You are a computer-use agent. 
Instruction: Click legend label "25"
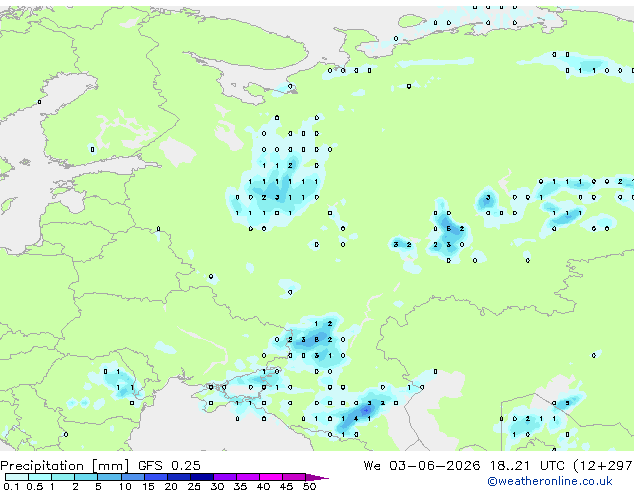coord(194,486)
